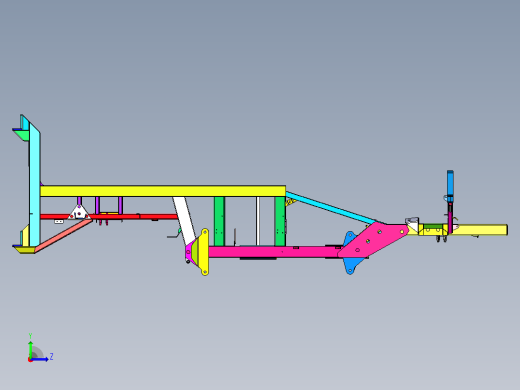Click the blue Z axis of the triad
This screenshot has height=390, width=520.
(40, 359)
